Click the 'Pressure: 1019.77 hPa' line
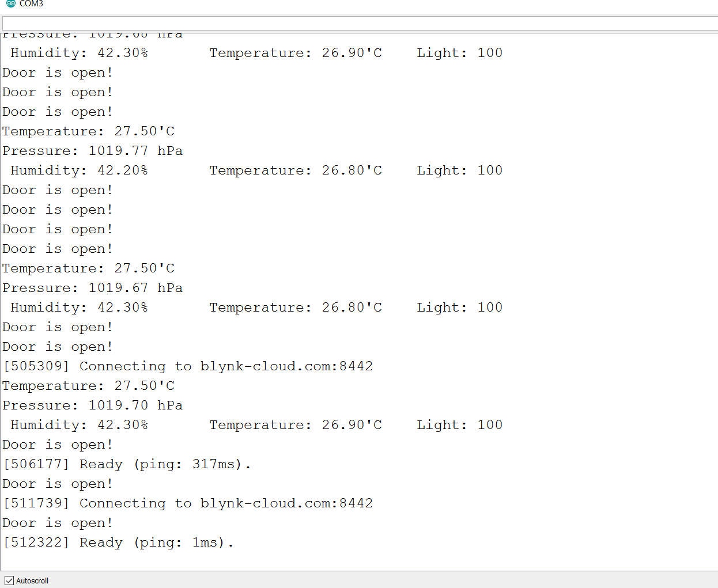The image size is (718, 588). tap(93, 151)
